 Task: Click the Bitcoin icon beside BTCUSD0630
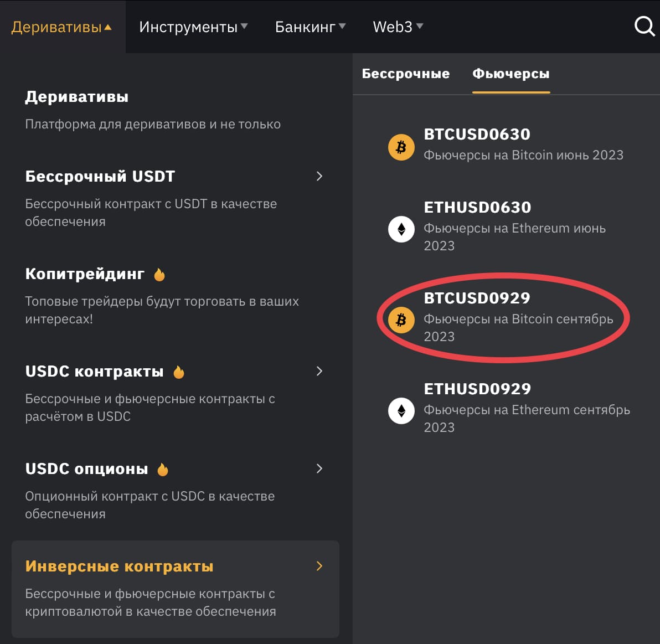click(401, 147)
